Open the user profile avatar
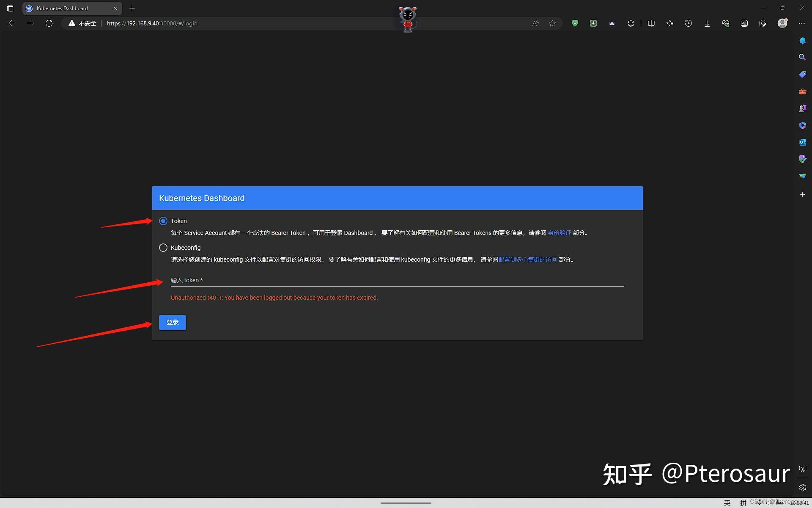The height and width of the screenshot is (508, 812). 783,23
